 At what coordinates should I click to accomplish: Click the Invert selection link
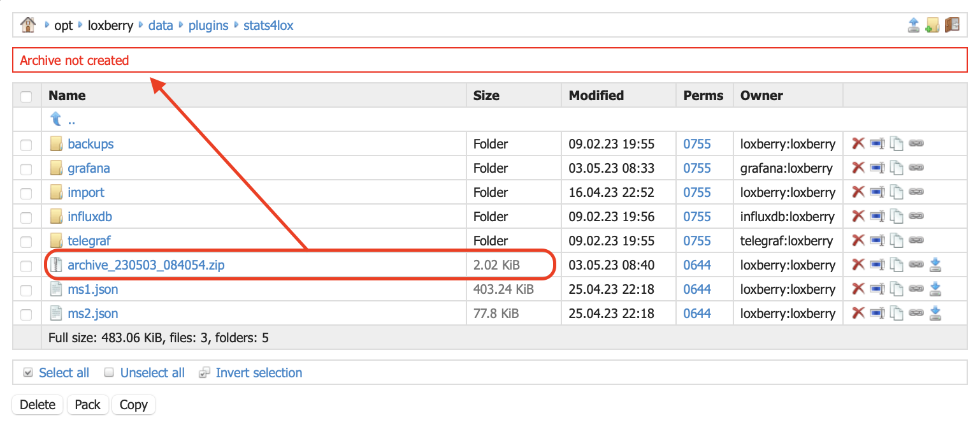coord(259,373)
